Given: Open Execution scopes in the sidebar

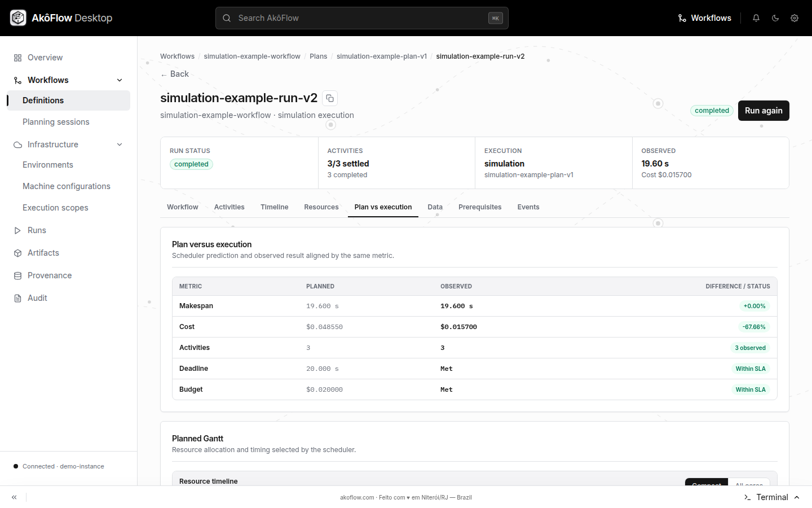Looking at the screenshot, I should 69,208.
